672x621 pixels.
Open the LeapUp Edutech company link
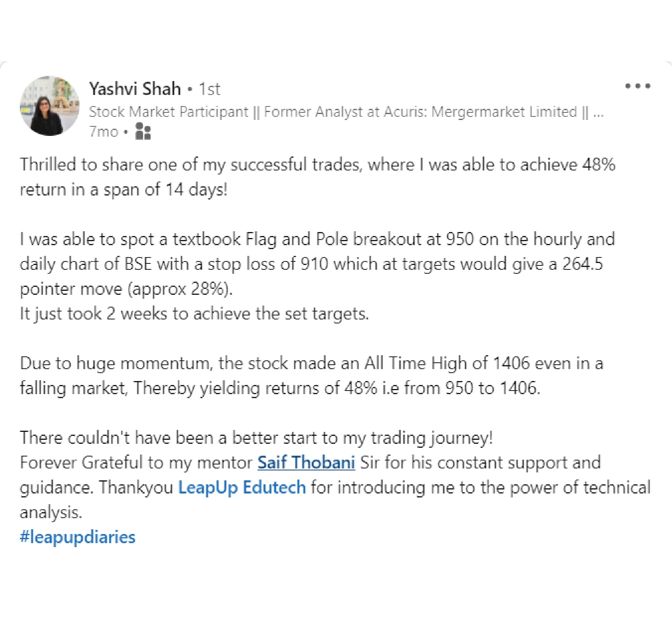point(242,487)
